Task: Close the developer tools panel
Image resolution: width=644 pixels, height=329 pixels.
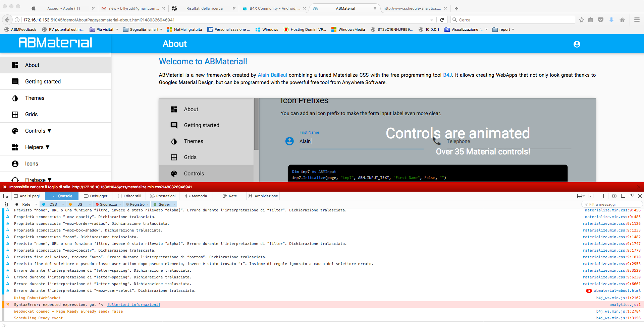Action: click(x=640, y=196)
